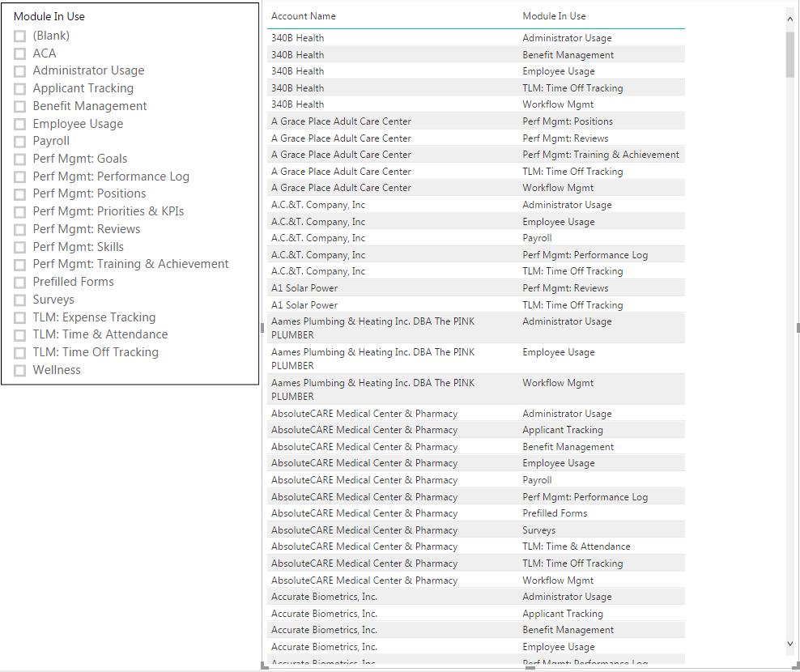Image resolution: width=800 pixels, height=672 pixels.
Task: Check Perf Mgmt: Training & Achievement in slicer
Action: tap(20, 265)
